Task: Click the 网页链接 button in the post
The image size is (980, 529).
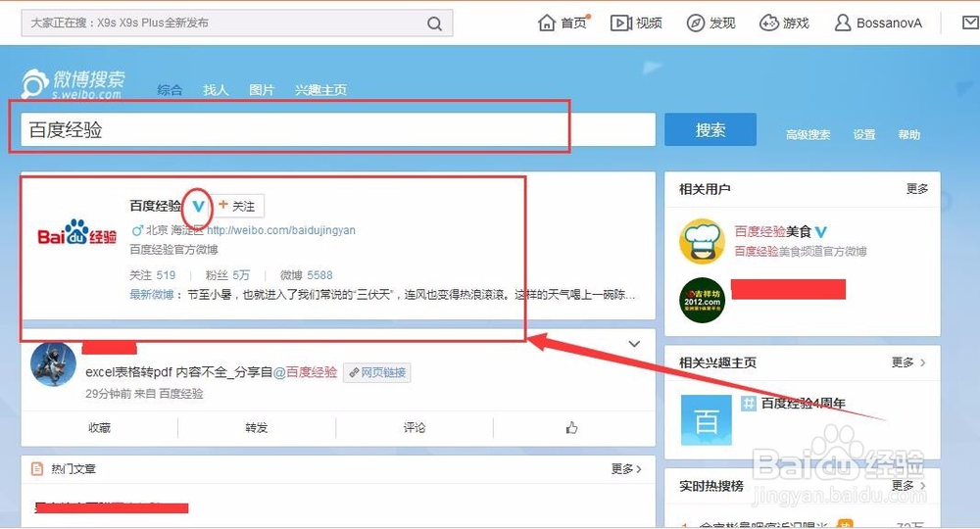Action: (x=377, y=373)
